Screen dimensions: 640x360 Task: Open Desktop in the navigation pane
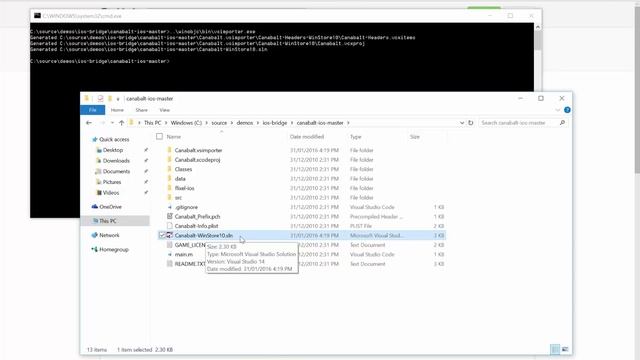tap(109, 150)
